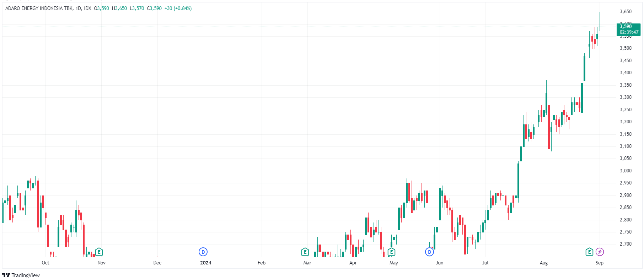The height and width of the screenshot is (279, 644).
Task: Click the Sep label on time axis
Action: (x=599, y=263)
